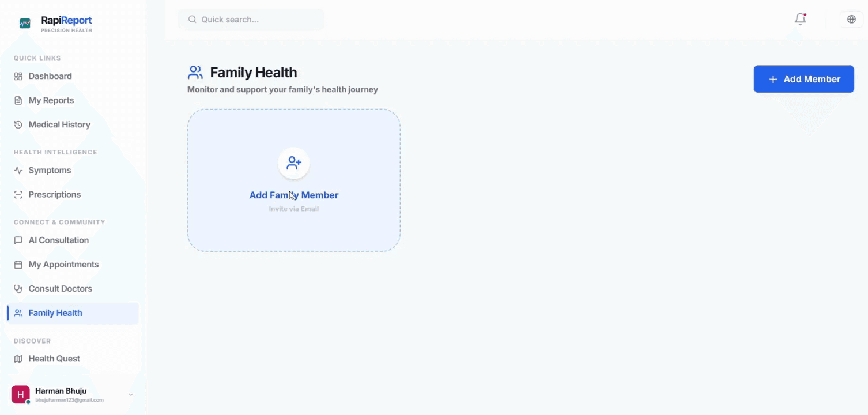Click the Invite via Email text
Viewport: 868px width, 415px height.
(294, 209)
